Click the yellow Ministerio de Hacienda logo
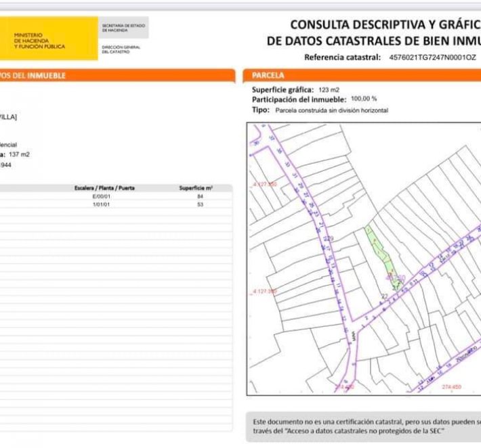The height and width of the screenshot is (448, 481). (49, 39)
